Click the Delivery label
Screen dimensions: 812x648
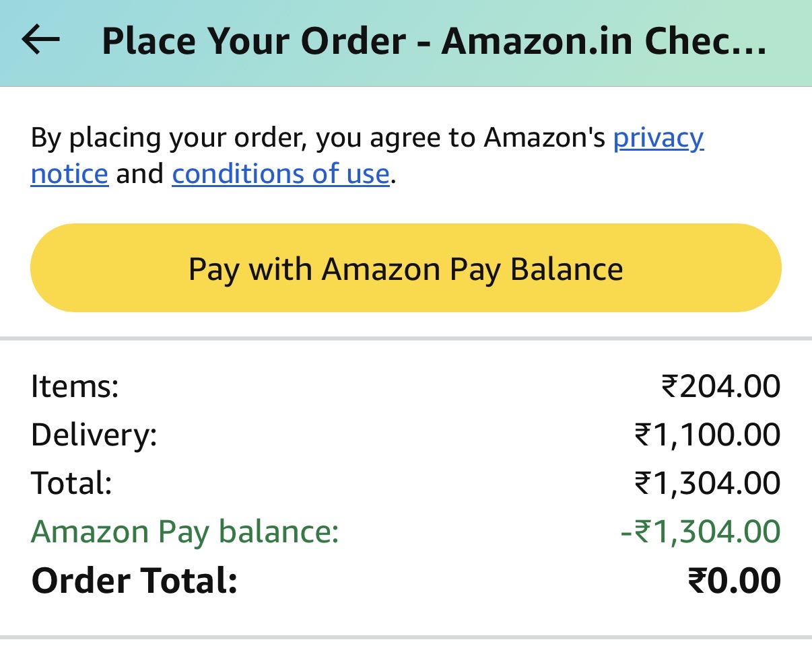pos(94,435)
